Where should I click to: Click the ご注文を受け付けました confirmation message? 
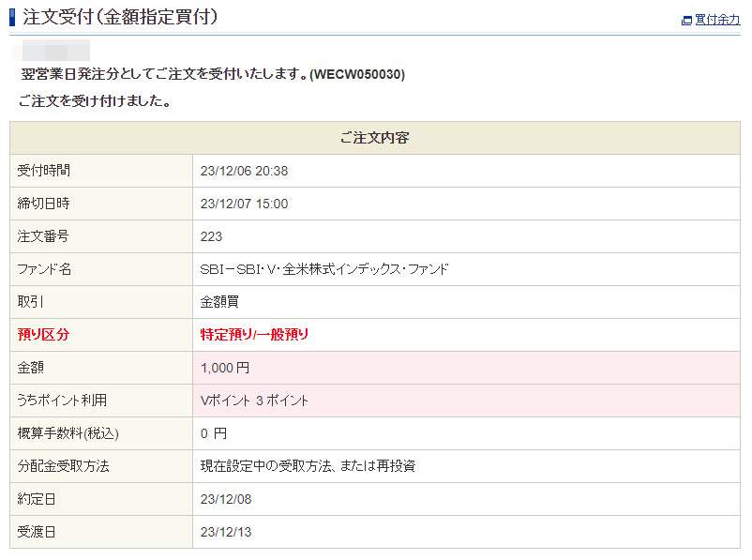pos(94,101)
